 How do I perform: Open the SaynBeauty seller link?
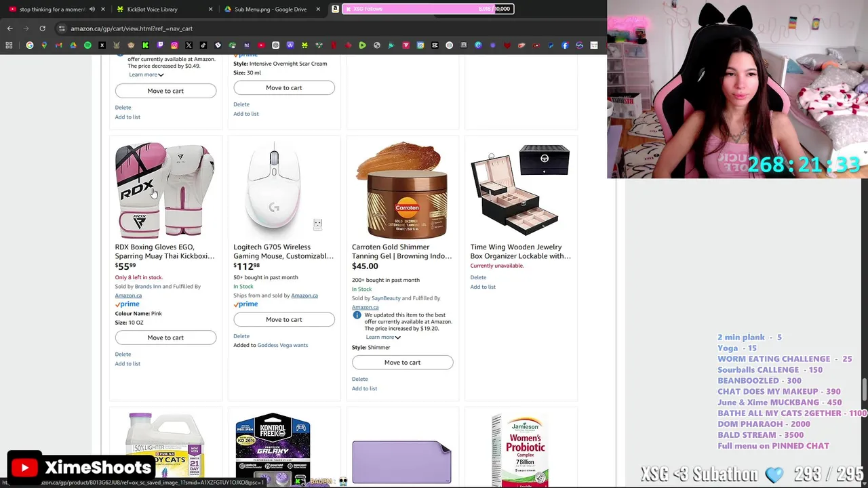click(386, 298)
